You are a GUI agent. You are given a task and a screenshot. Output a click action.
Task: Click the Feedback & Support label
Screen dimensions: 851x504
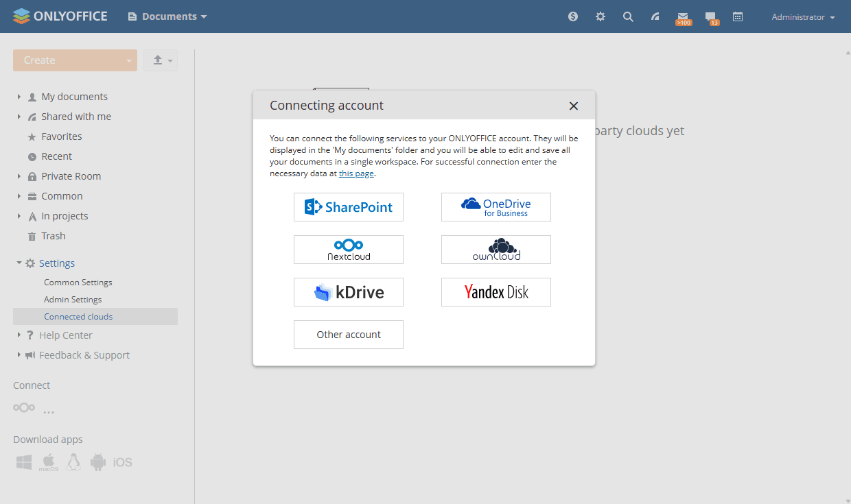pyautogui.click(x=84, y=355)
